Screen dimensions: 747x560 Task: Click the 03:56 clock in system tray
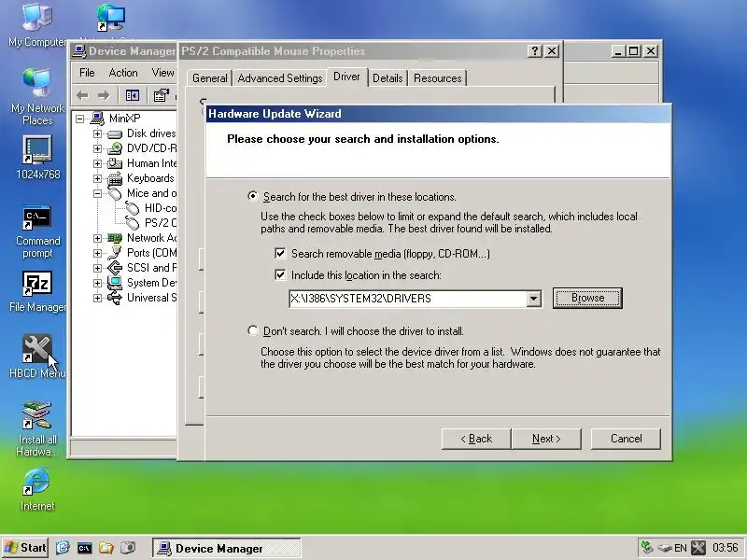726,548
